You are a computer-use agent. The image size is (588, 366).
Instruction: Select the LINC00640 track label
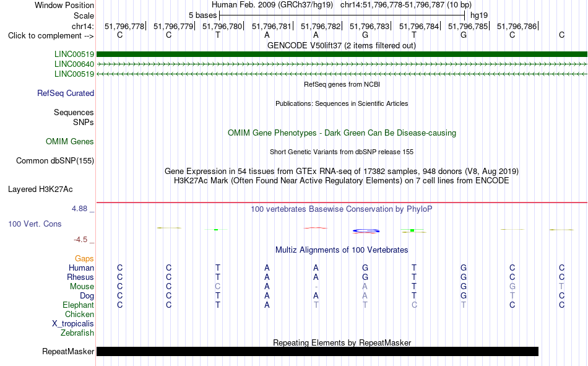click(74, 64)
